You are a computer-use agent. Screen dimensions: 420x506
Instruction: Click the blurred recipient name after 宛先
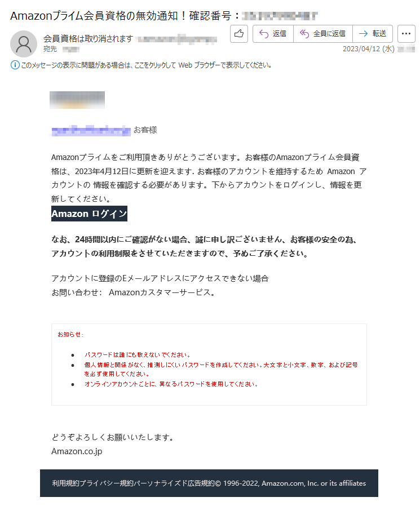71,50
